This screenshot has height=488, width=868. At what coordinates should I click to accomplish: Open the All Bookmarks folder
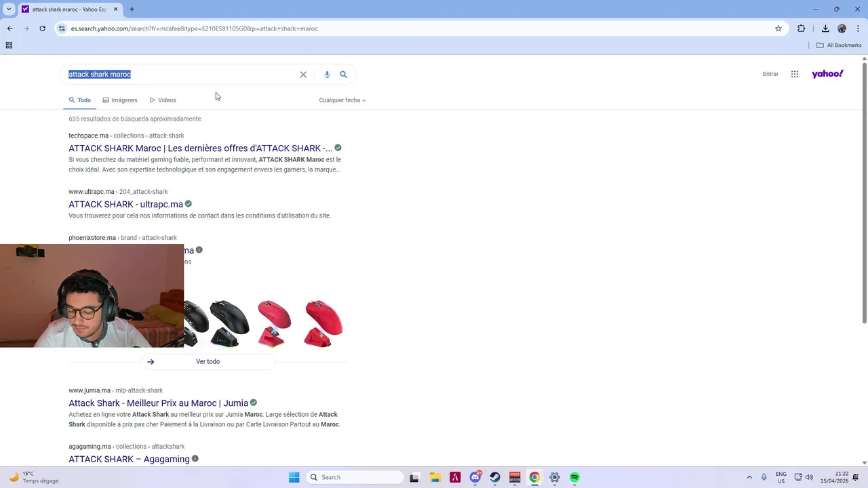[839, 45]
